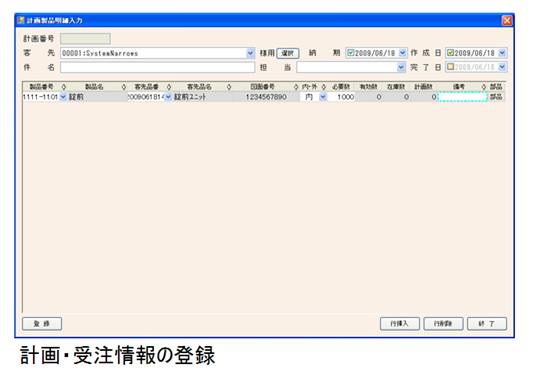Image resolution: width=544 pixels, height=376 pixels.
Task: Open the 客先 customer dropdown
Action: (x=250, y=53)
